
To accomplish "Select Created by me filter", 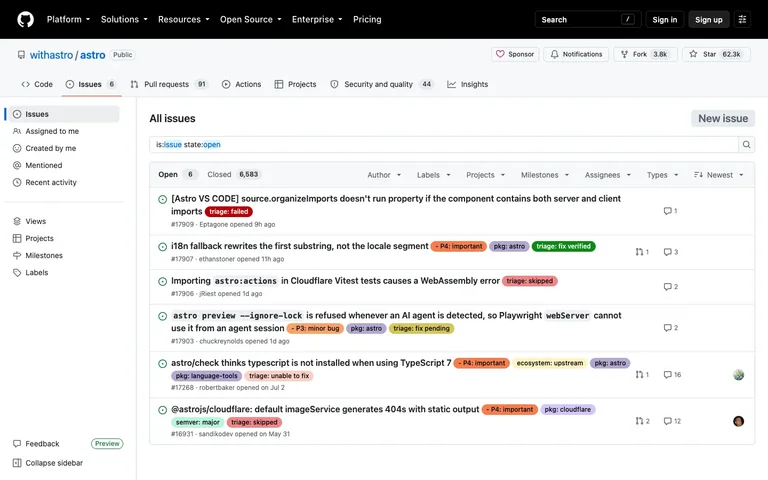I will 64,148.
